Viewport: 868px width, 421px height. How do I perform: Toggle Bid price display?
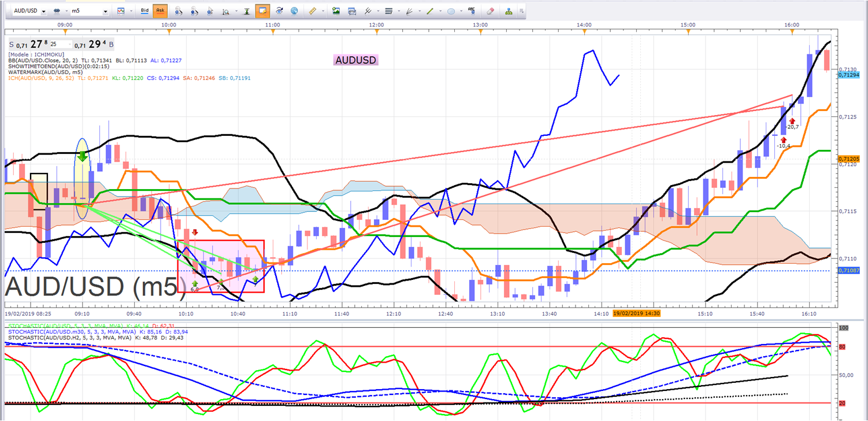coord(145,11)
